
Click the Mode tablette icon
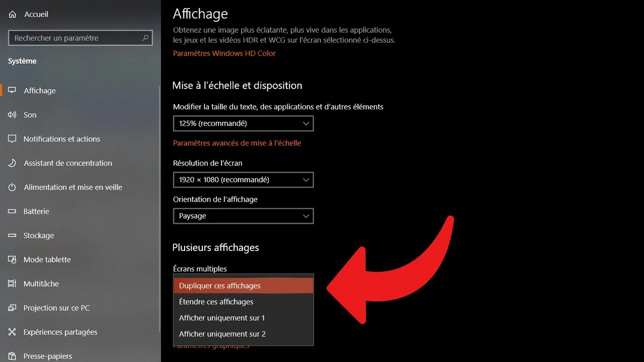click(12, 260)
